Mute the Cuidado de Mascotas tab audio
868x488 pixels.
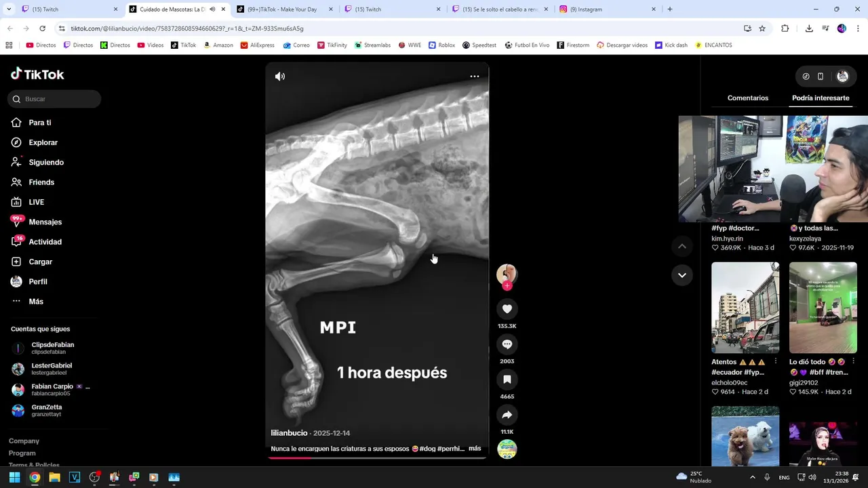212,9
